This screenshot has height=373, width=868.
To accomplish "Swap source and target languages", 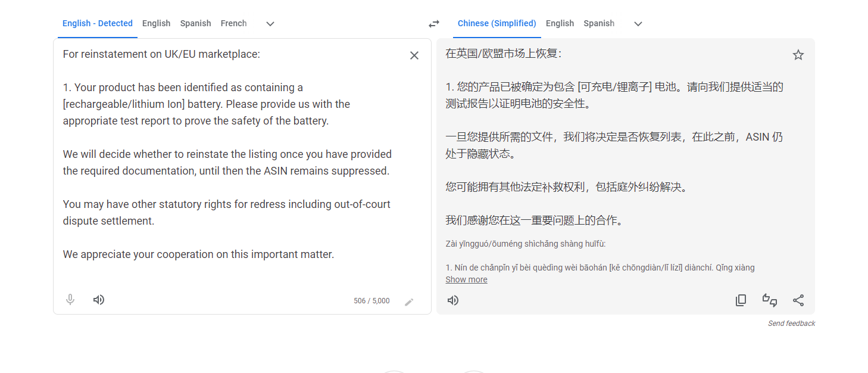I will click(434, 24).
